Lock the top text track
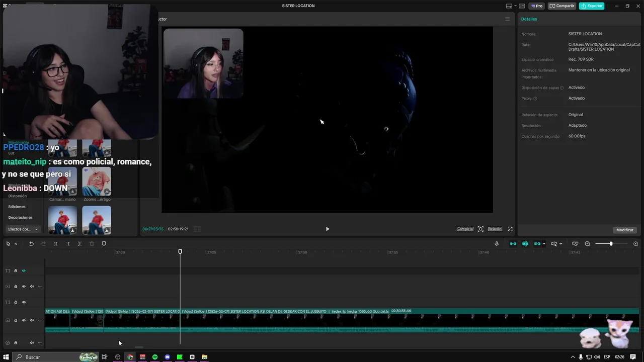This screenshot has height=362, width=644. pyautogui.click(x=16, y=270)
